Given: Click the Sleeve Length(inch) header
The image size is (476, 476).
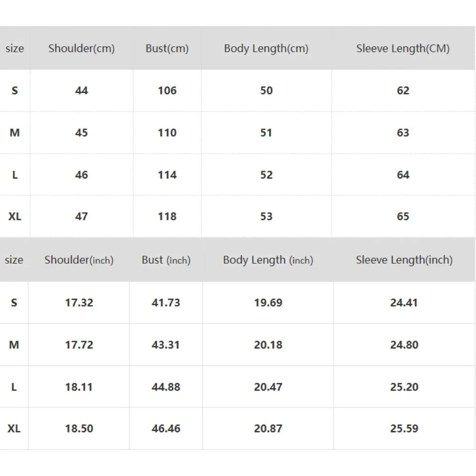Looking at the screenshot, I should [x=404, y=260].
